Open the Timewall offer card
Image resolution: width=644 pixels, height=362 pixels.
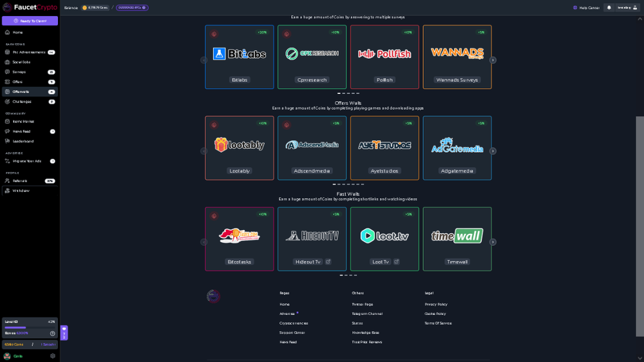point(457,239)
